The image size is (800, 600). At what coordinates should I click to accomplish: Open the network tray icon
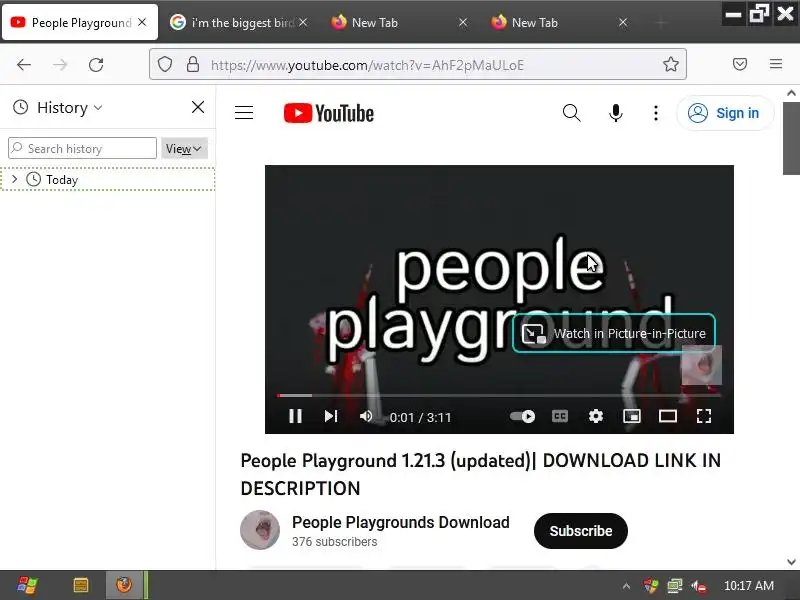pos(674,586)
